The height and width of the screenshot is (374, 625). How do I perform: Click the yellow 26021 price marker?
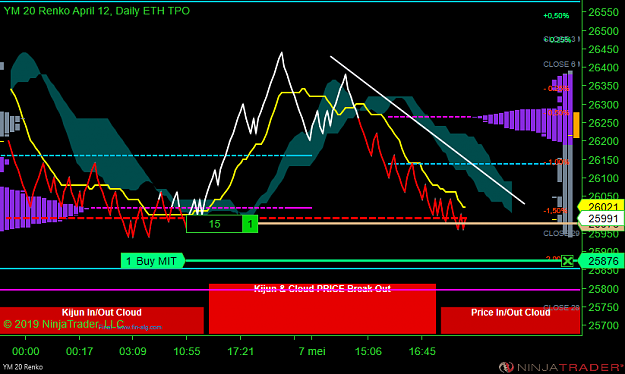click(601, 206)
